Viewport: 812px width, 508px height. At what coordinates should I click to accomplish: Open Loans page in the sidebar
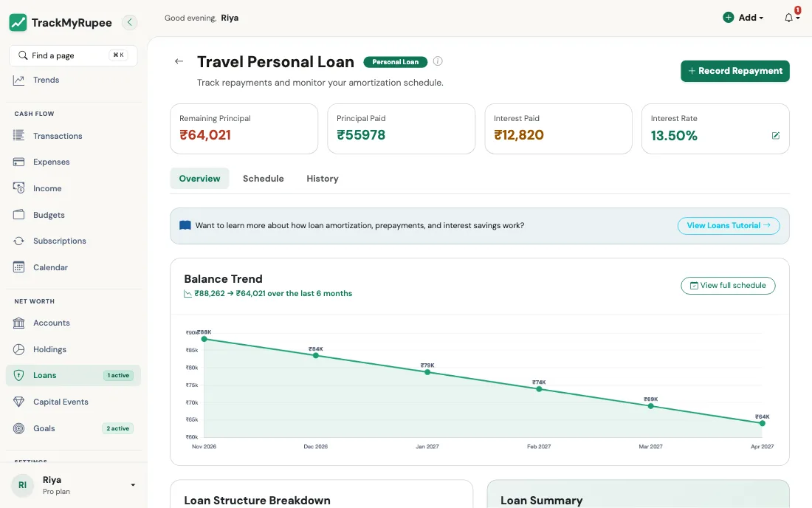click(x=74, y=375)
